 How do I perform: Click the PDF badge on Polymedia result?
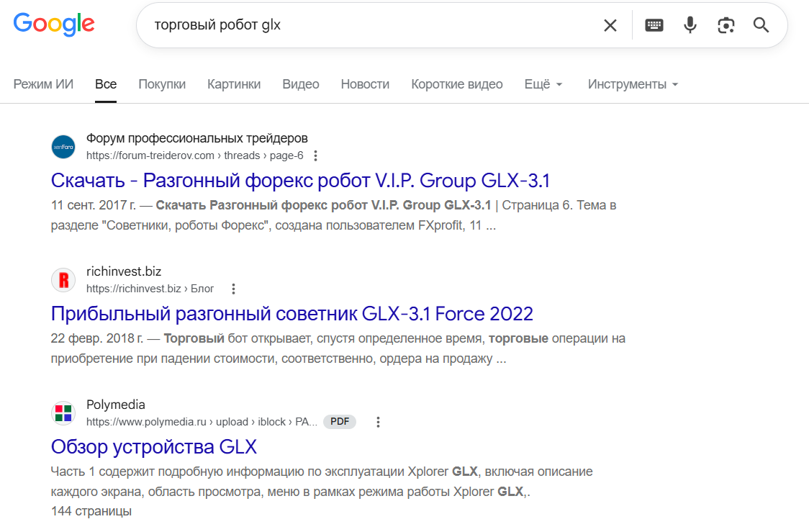pos(340,422)
